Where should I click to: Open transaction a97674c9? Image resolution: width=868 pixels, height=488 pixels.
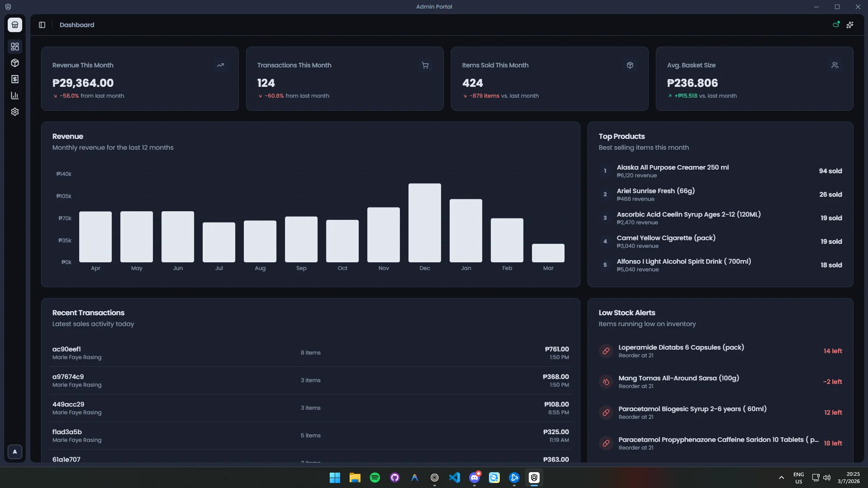311,380
